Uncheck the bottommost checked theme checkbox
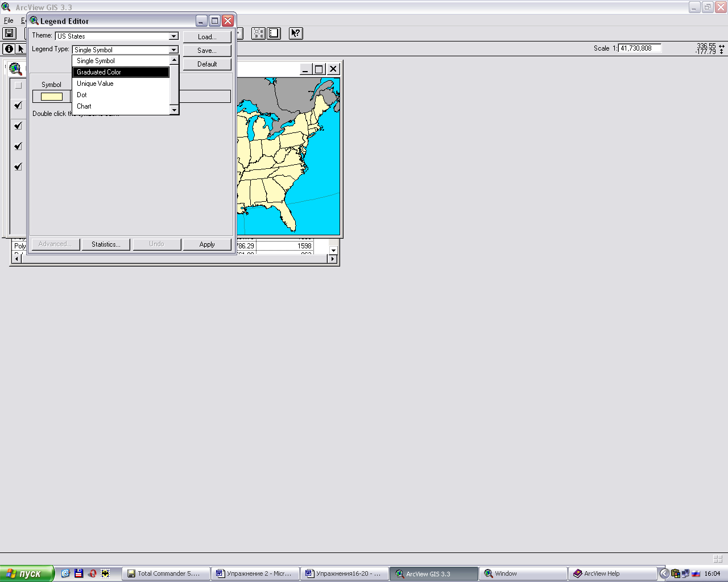Image resolution: width=728 pixels, height=582 pixels. point(18,167)
